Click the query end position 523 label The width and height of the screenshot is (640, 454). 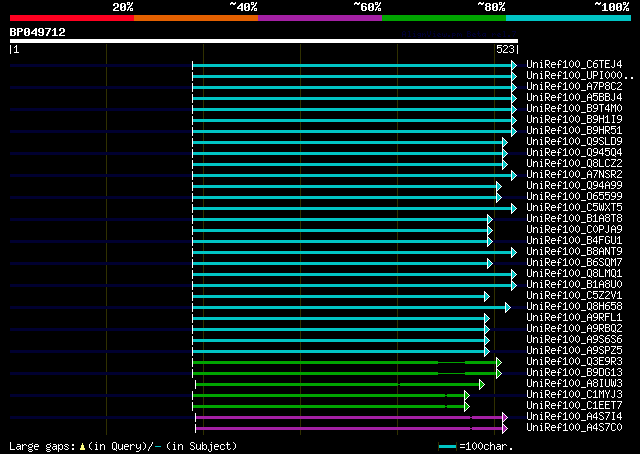pyautogui.click(x=505, y=49)
